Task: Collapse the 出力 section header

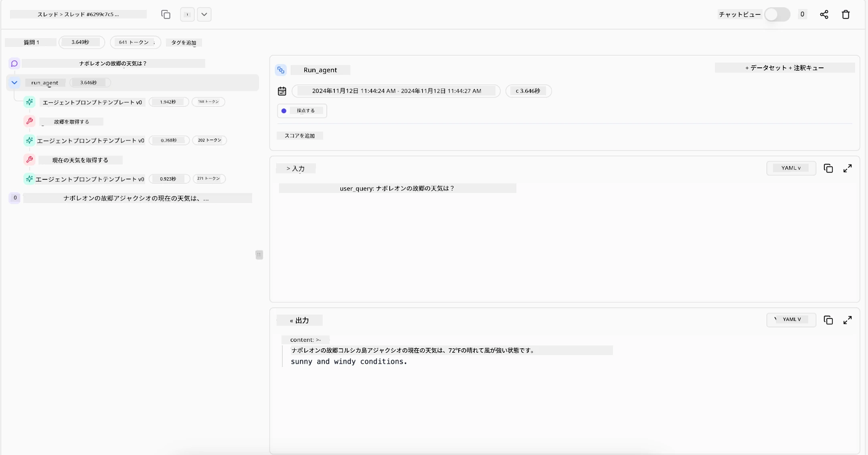Action: [299, 320]
